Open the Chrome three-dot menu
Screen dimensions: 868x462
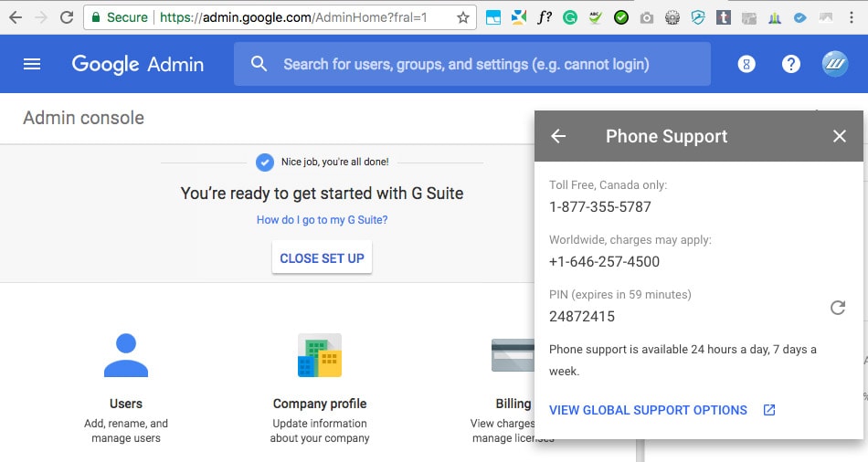[852, 17]
